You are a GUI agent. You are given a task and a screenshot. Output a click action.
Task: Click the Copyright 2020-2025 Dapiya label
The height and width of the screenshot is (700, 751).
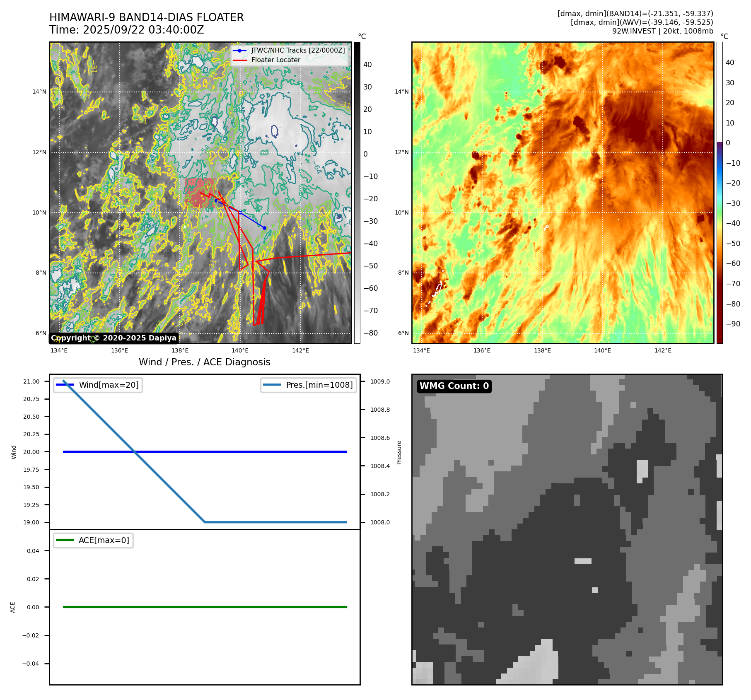114,338
